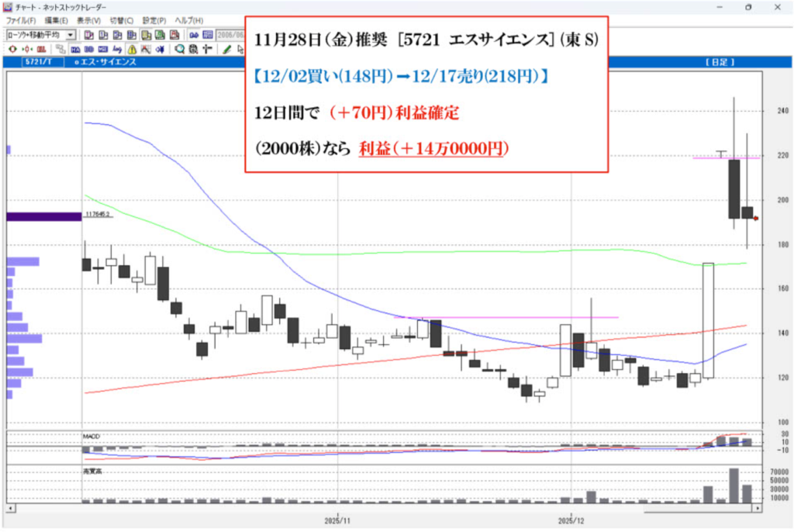This screenshot has height=532, width=794.
Task: Open the ローソク+移動平均 chart type dropdown
Action: [x=71, y=35]
